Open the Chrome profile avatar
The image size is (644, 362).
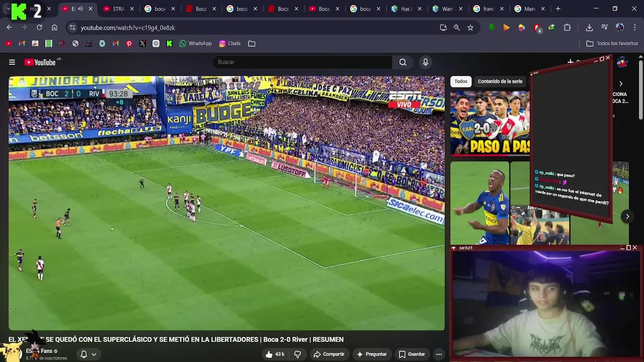point(620,28)
